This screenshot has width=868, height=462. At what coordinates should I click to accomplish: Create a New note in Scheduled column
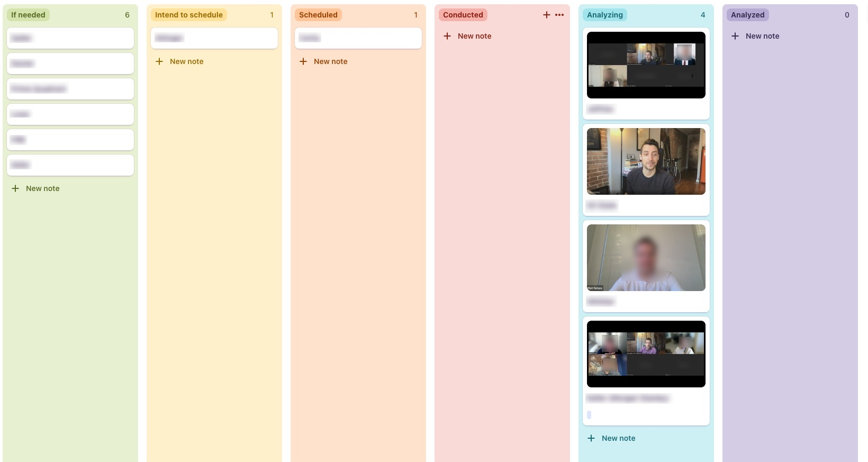(x=323, y=61)
